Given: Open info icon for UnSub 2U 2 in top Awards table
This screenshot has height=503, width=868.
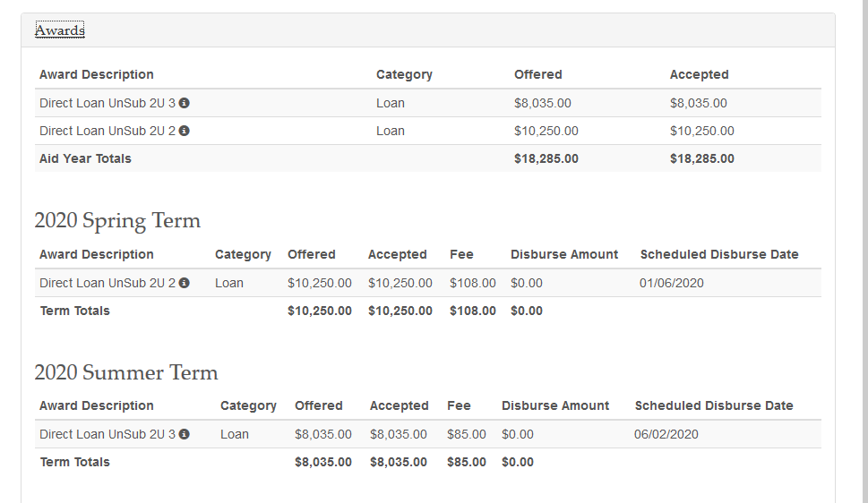Looking at the screenshot, I should [x=185, y=131].
